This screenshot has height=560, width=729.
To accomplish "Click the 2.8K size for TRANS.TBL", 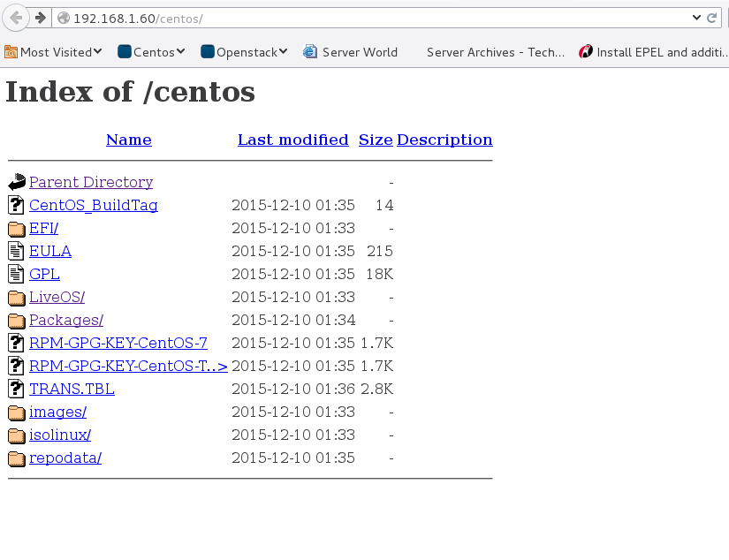I will click(377, 389).
